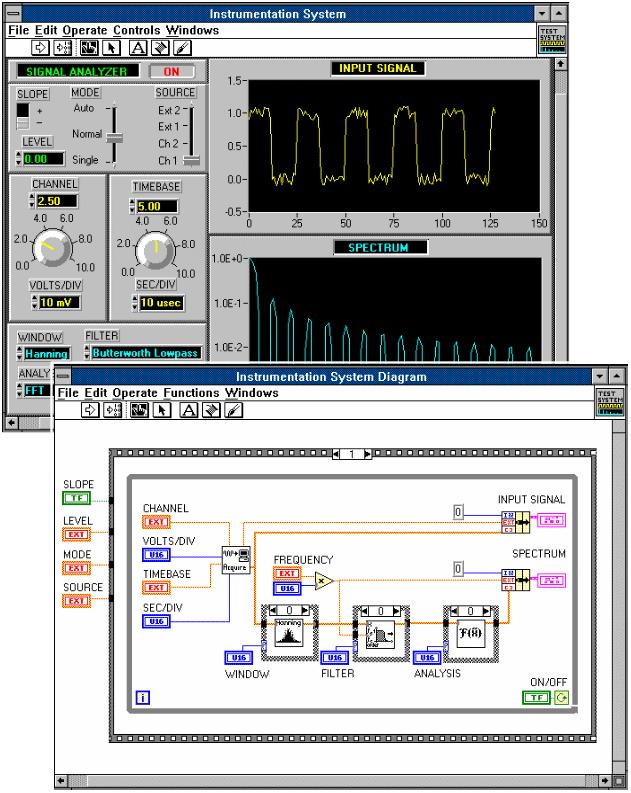Increment the CHANNEL 2.50 stepper

click(x=32, y=197)
